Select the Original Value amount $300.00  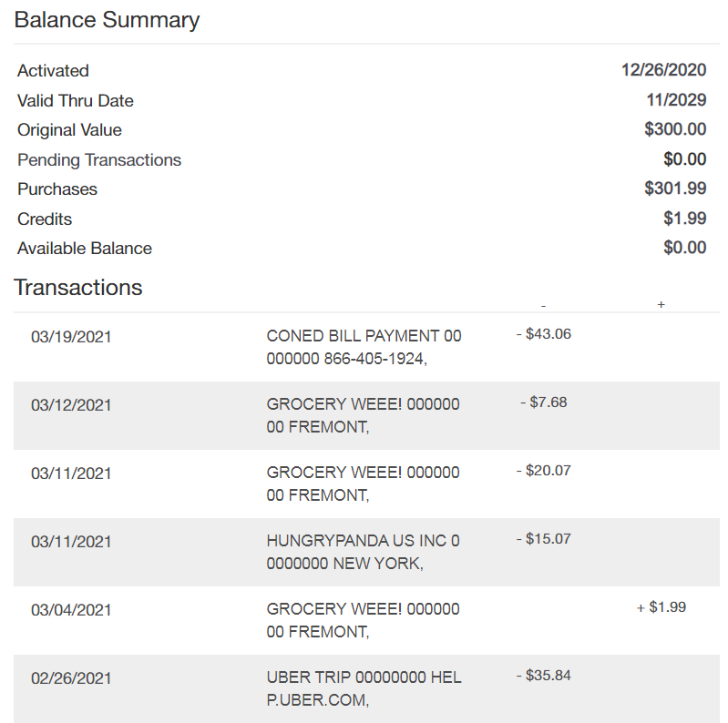[x=675, y=130]
